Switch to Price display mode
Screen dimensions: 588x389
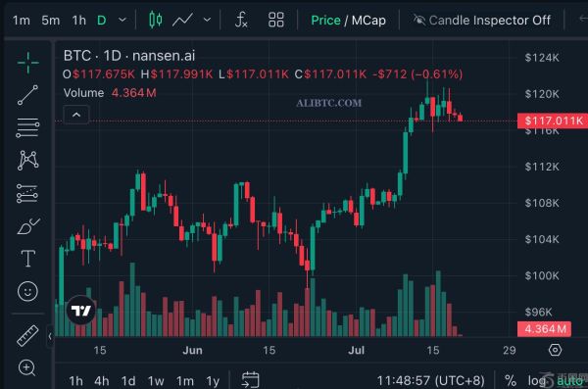pyautogui.click(x=325, y=21)
